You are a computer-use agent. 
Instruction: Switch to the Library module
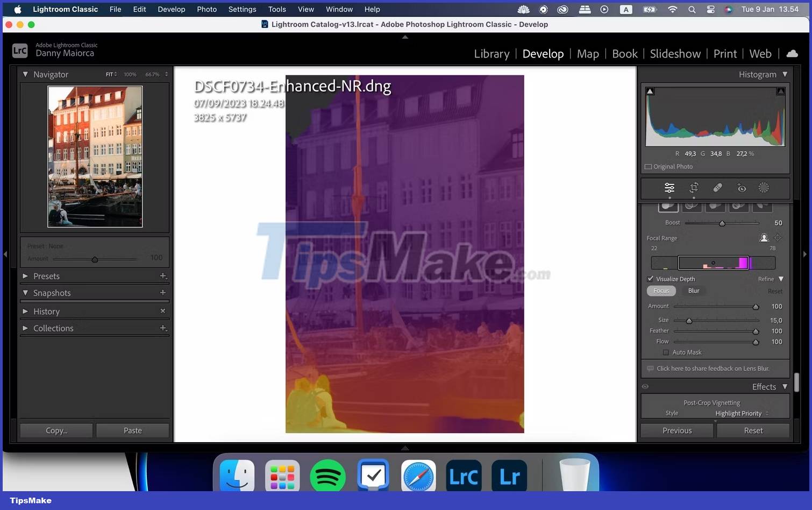[491, 54]
